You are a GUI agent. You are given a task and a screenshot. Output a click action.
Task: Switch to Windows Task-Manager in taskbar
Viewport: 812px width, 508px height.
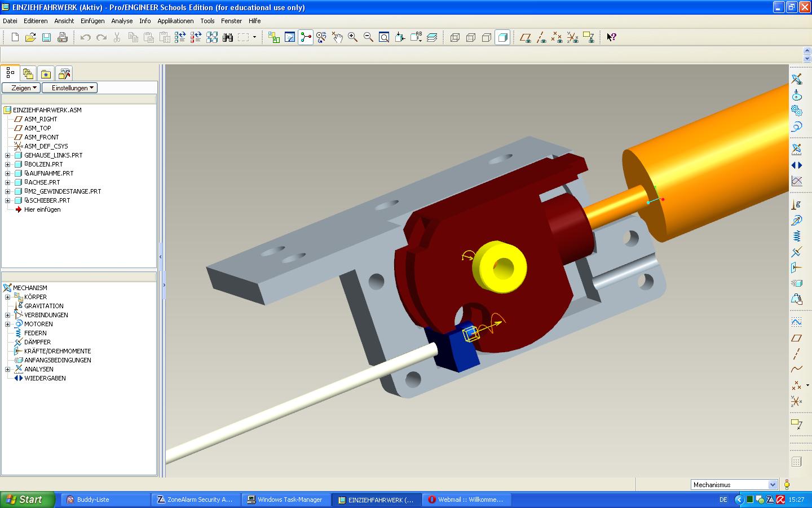(285, 500)
